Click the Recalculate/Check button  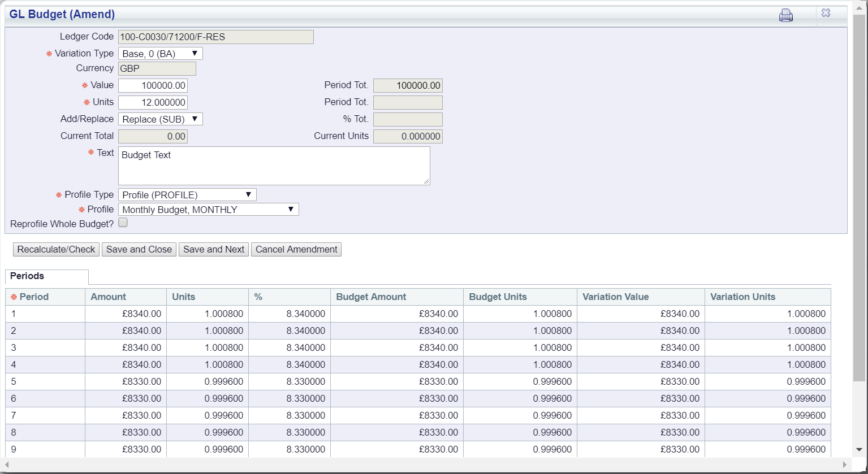pos(57,249)
